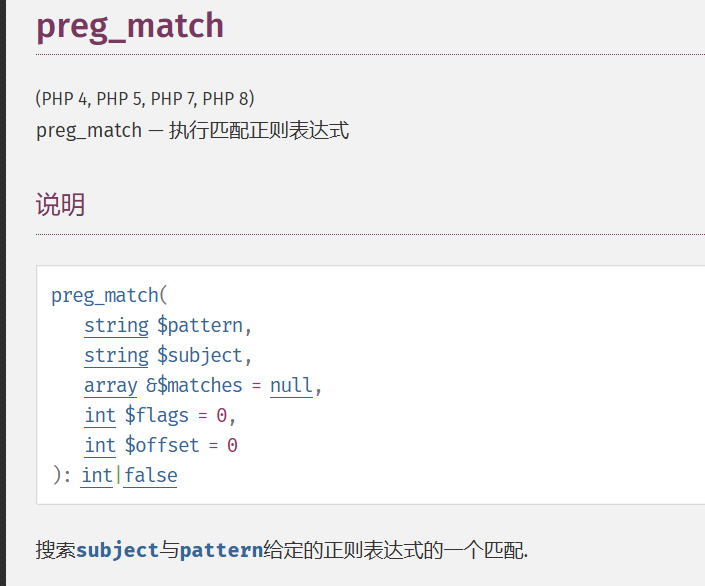Click the int type link before $offset

pyautogui.click(x=100, y=445)
